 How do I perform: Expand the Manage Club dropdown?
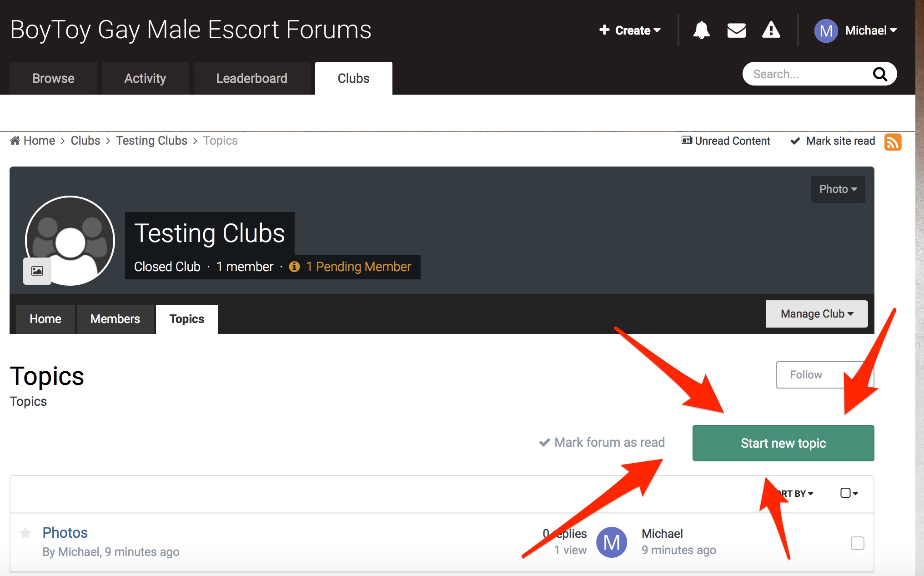click(x=817, y=314)
